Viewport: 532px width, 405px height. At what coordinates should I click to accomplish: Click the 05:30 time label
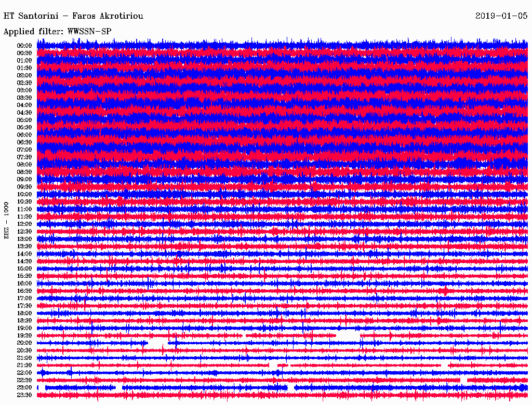(24, 127)
